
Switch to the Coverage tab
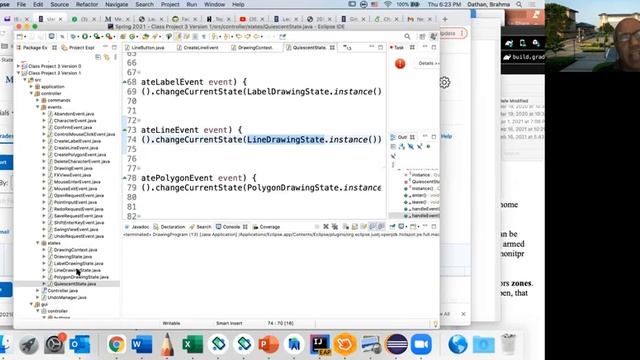pos(267,227)
